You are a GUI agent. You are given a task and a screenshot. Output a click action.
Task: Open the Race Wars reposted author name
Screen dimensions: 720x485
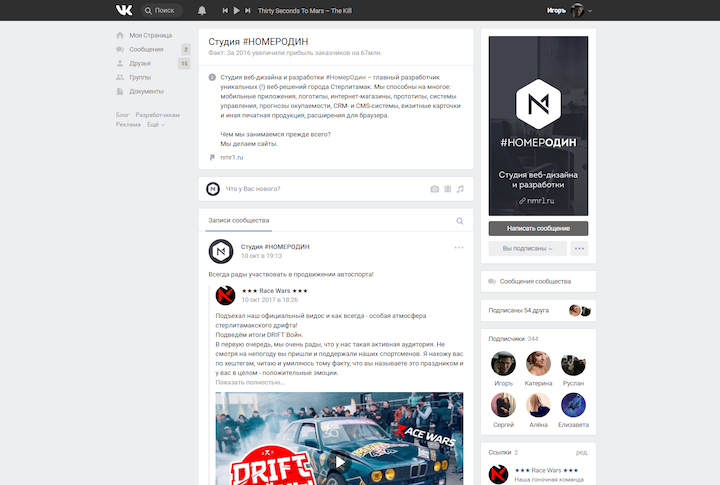pos(275,291)
